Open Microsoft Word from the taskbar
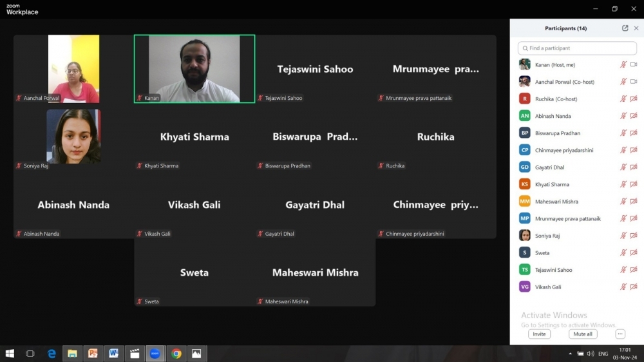Image resolution: width=644 pixels, height=362 pixels. [113, 354]
